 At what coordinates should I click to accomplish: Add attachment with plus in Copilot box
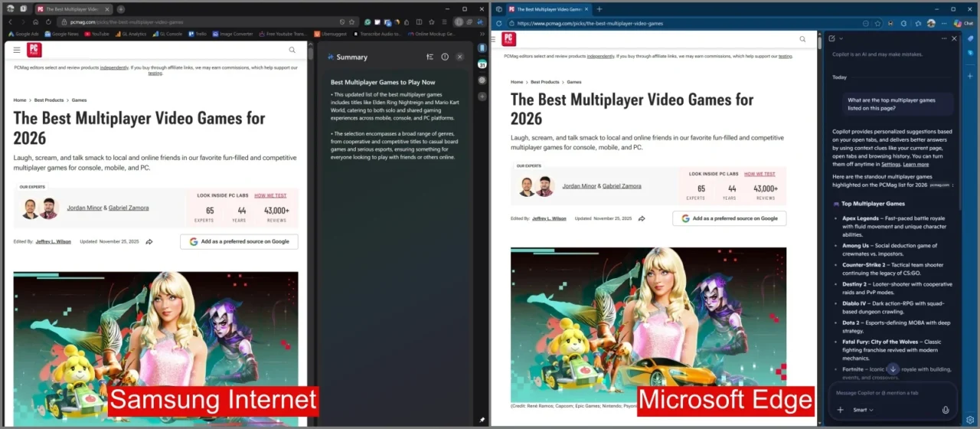coord(840,410)
